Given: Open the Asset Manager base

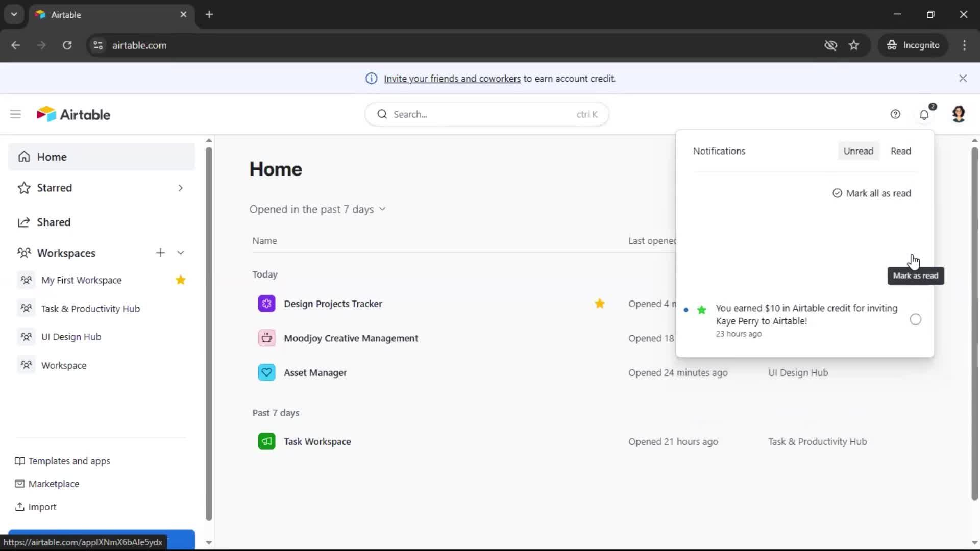Looking at the screenshot, I should point(315,373).
